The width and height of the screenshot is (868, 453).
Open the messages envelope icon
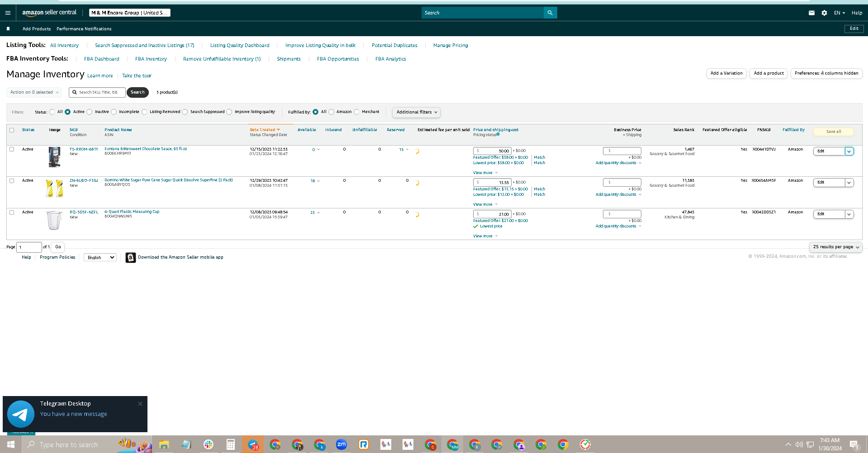pyautogui.click(x=811, y=13)
